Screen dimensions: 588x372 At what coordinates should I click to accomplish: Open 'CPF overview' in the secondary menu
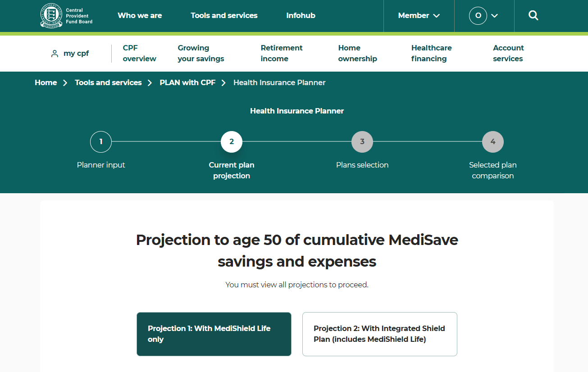click(x=139, y=53)
